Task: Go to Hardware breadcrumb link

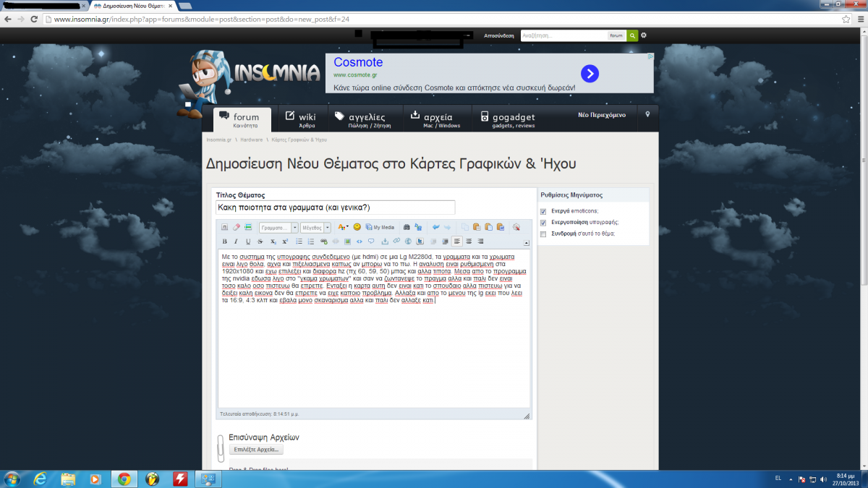Action: point(252,140)
